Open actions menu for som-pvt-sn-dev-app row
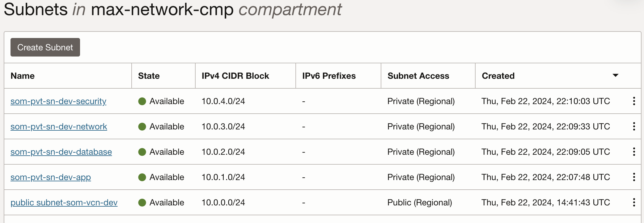This screenshot has height=223, width=644. tap(634, 177)
